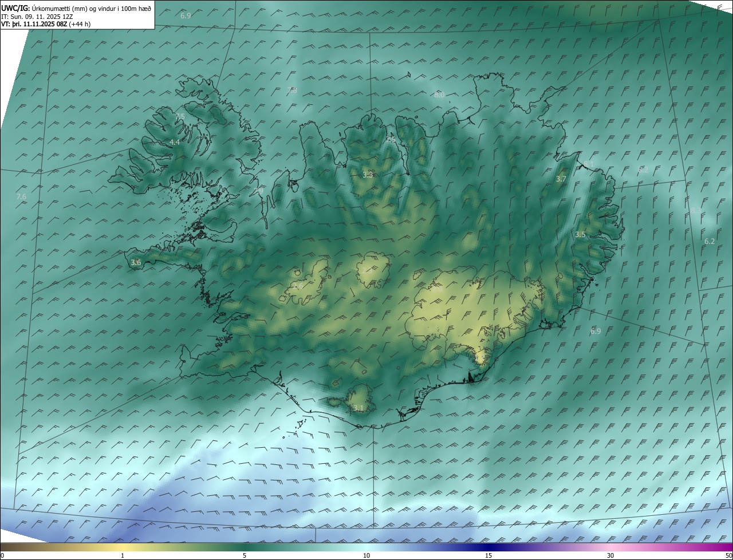Click the 3.6 value on Snæfellsnes peninsula

point(136,262)
